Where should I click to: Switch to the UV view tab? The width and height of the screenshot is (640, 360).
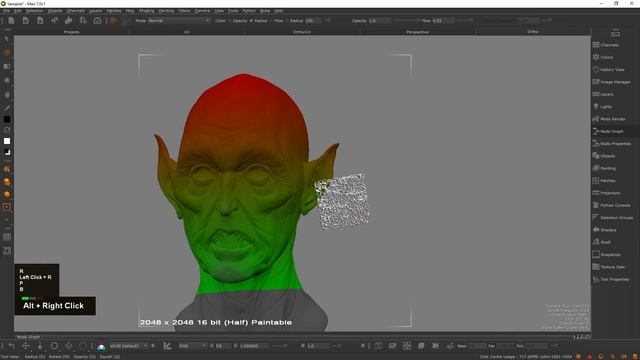[x=187, y=32]
